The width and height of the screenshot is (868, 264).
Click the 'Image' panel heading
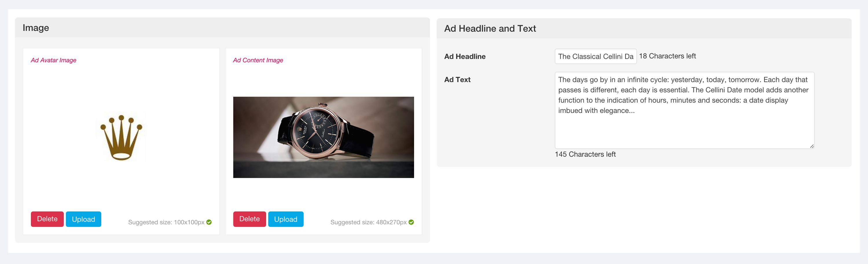click(36, 28)
